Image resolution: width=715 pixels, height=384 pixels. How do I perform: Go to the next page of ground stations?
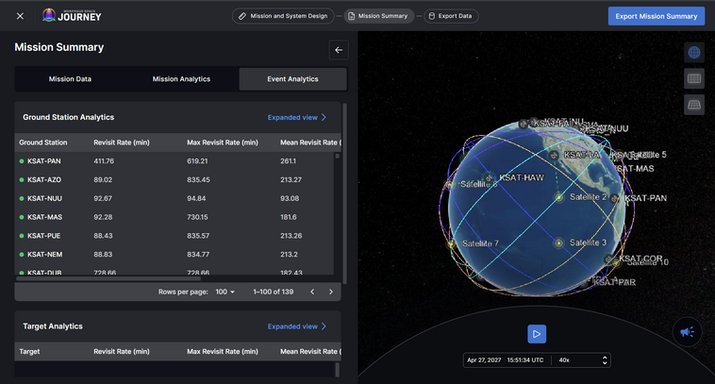[331, 292]
